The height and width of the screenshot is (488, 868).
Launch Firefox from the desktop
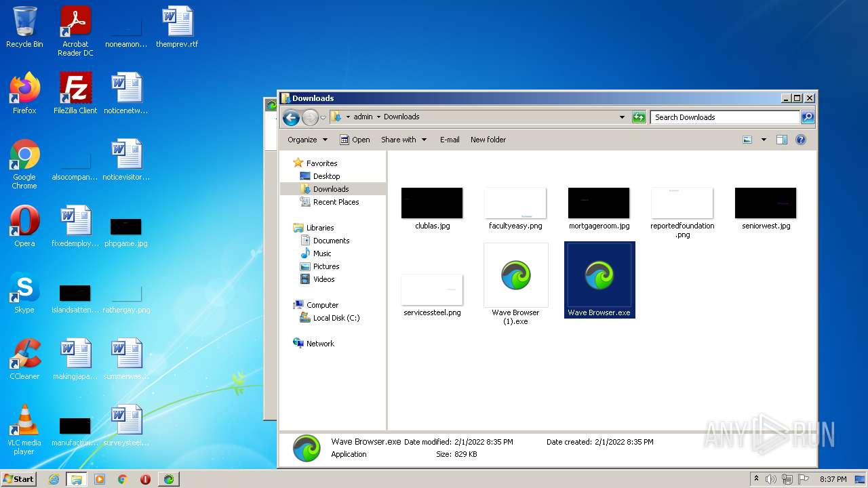[24, 94]
